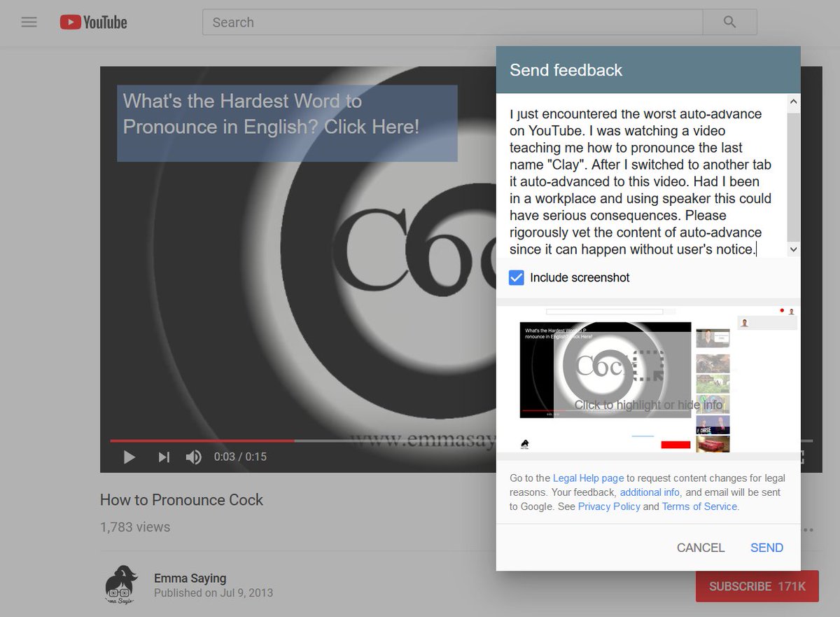Click the 1,783 views count
This screenshot has height=617, width=840.
tap(135, 527)
